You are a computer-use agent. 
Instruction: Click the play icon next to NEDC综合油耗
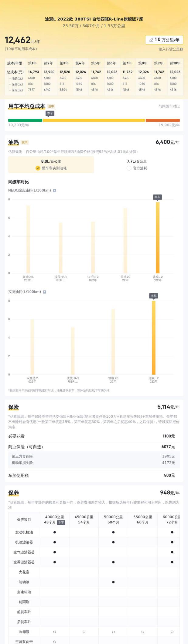(55, 191)
